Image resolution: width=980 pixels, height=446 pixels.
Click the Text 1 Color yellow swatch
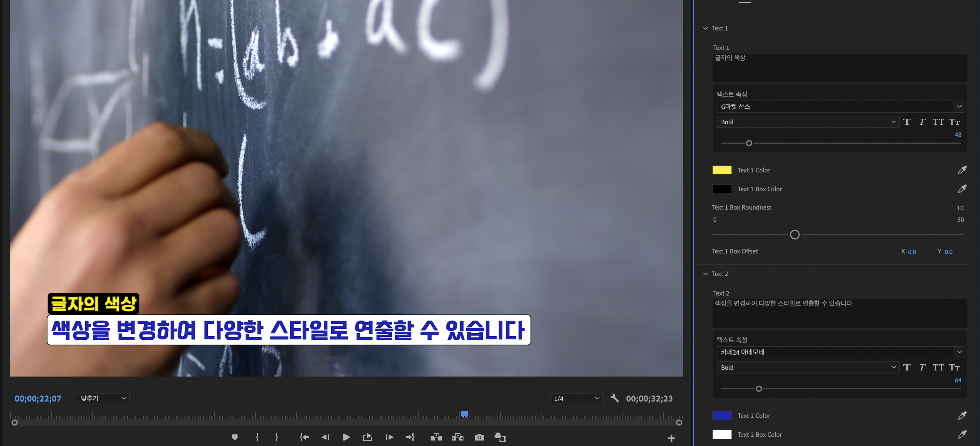722,170
